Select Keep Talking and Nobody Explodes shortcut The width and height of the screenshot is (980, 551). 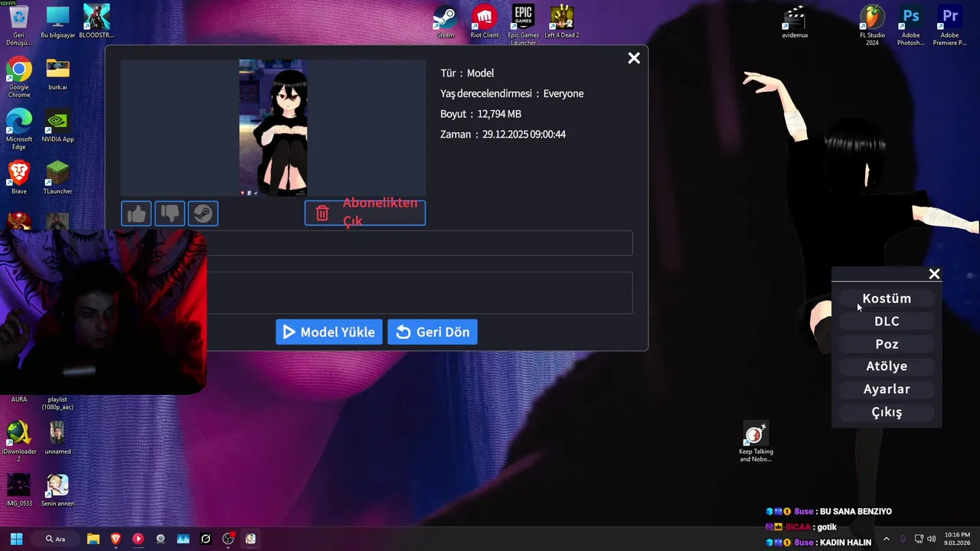[x=756, y=442]
